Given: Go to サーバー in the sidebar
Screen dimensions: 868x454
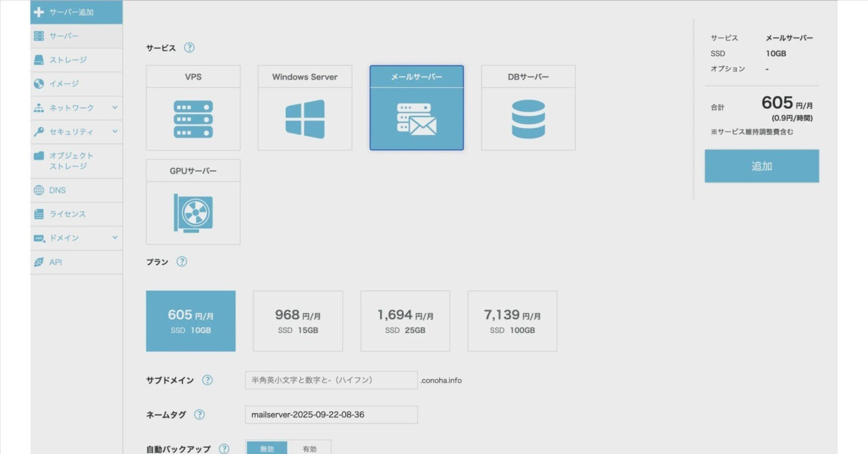Looking at the screenshot, I should point(76,36).
